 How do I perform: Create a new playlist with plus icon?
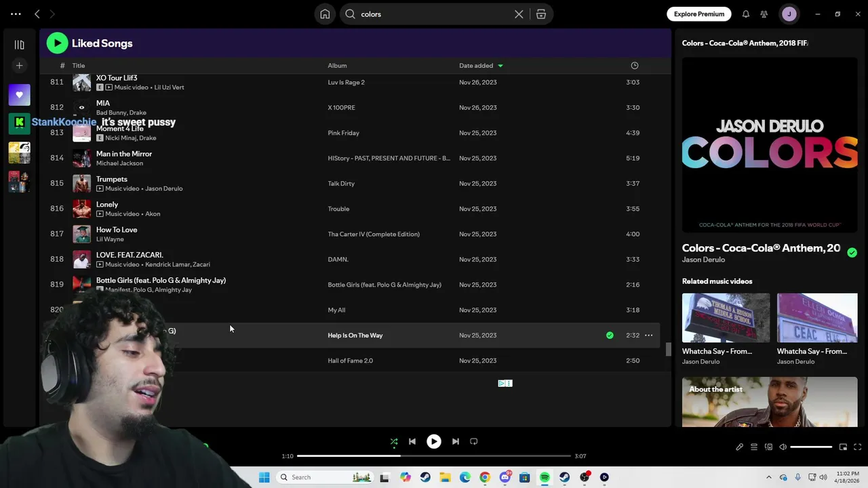19,66
